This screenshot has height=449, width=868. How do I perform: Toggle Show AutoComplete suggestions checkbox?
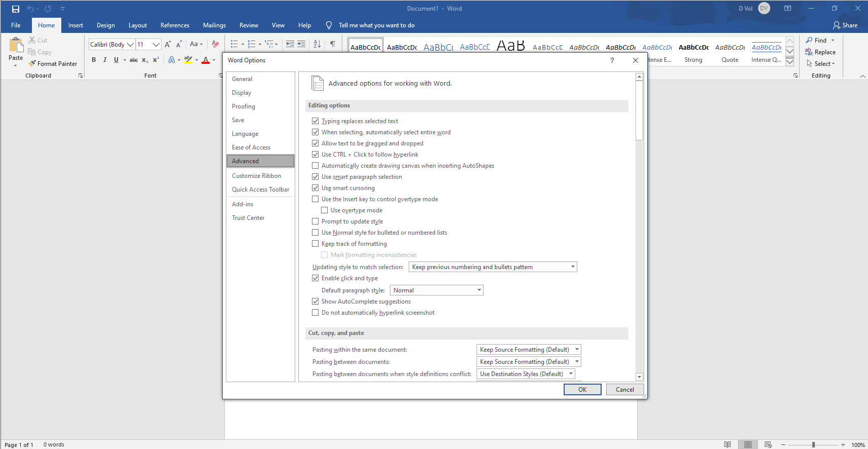[x=315, y=302]
